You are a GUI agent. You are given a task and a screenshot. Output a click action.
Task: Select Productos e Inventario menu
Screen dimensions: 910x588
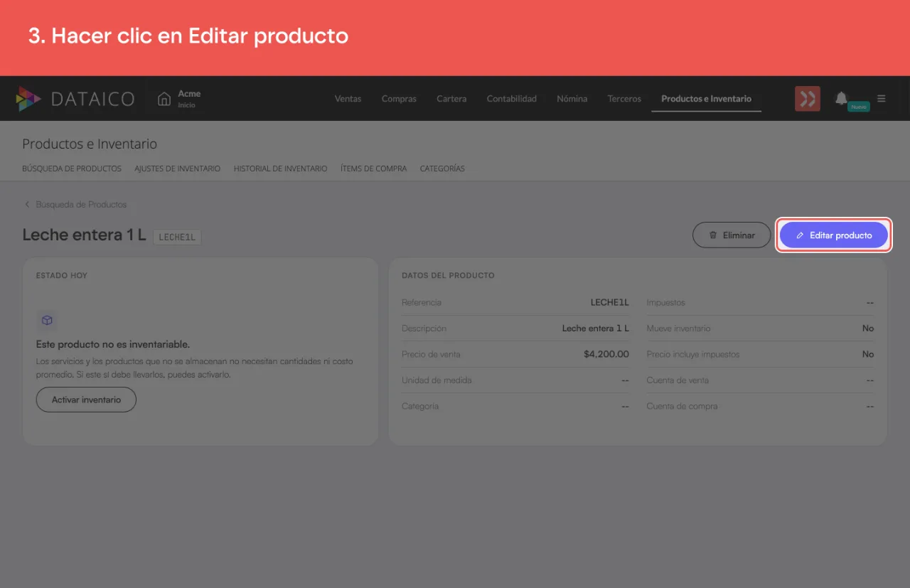tap(706, 99)
